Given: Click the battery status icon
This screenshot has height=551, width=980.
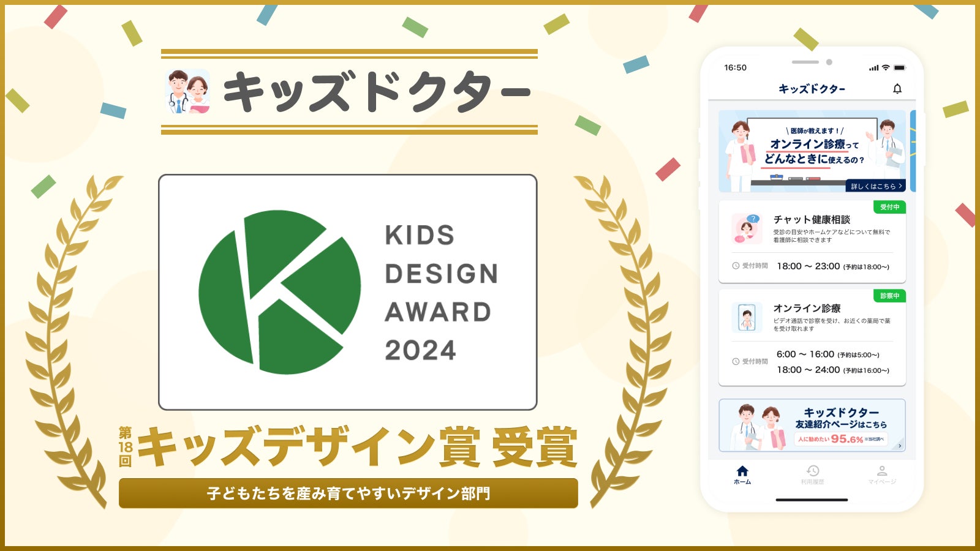Looking at the screenshot, I should click(899, 67).
